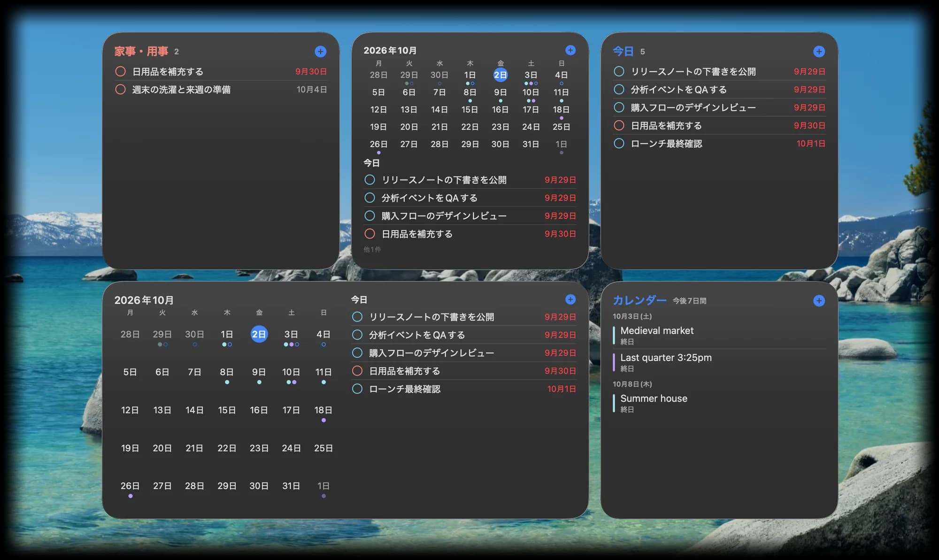Image resolution: width=939 pixels, height=560 pixels.
Task: Complete ローンチ最終確認 in the large calendar widget
Action: 357,389
